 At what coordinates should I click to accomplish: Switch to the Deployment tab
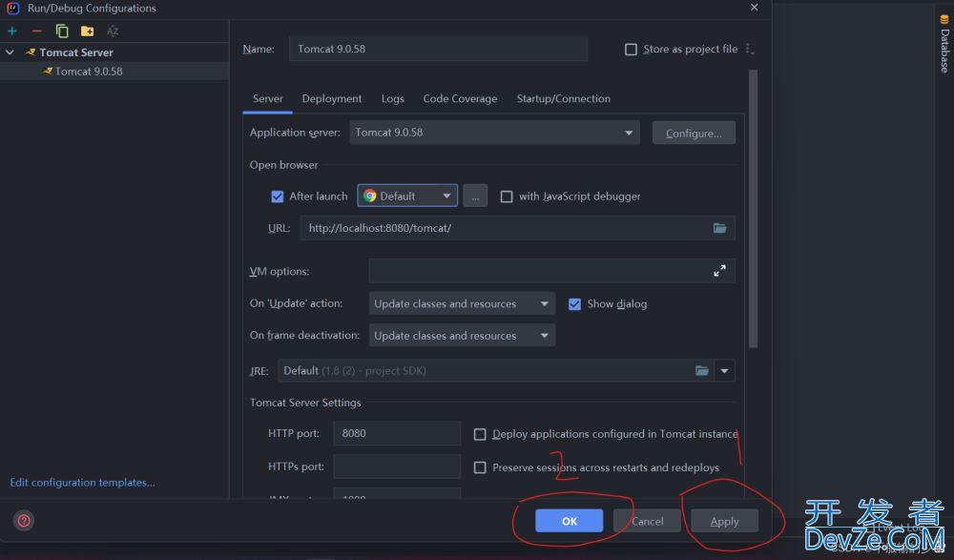pos(332,98)
